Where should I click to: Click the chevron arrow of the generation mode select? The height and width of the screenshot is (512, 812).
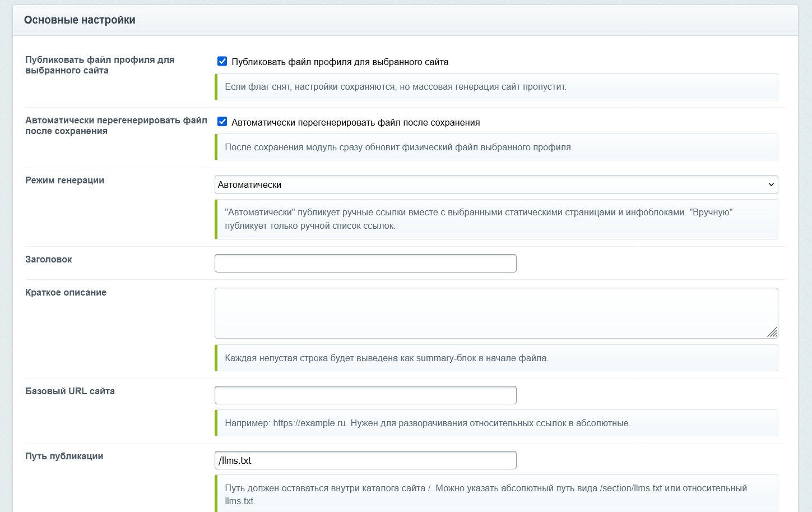point(771,184)
